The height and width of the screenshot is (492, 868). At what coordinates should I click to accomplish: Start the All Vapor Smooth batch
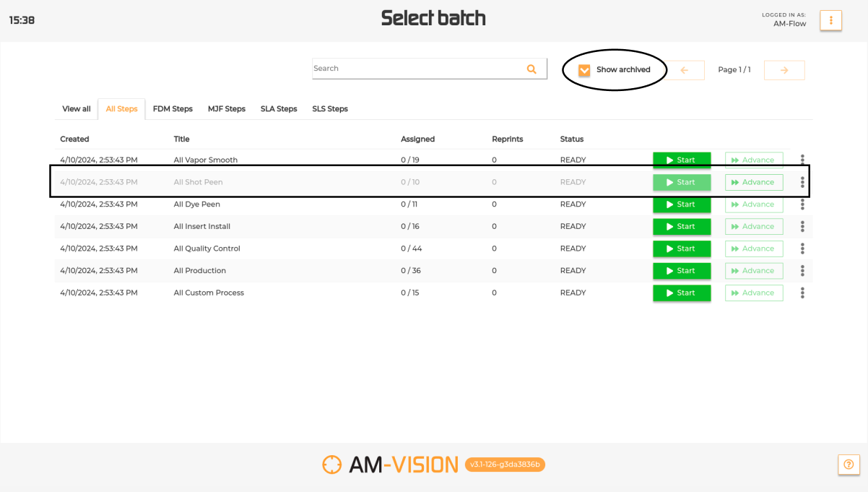682,160
